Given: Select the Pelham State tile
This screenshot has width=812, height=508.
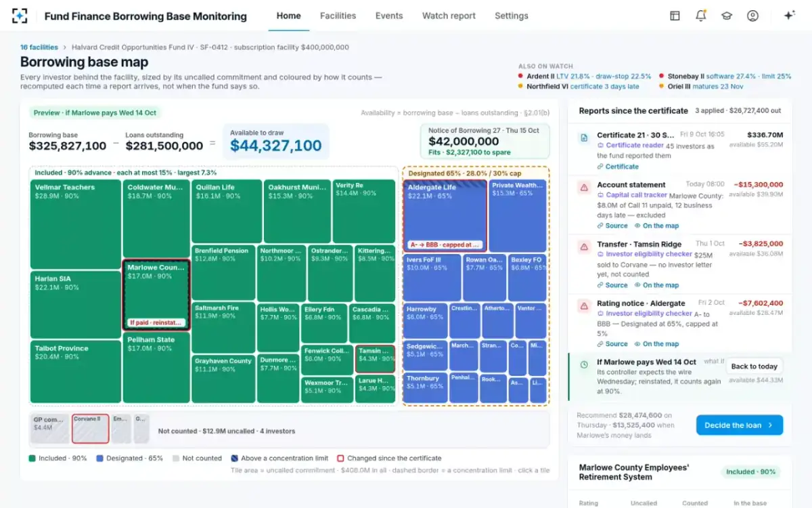Looking at the screenshot, I should pyautogui.click(x=156, y=368).
